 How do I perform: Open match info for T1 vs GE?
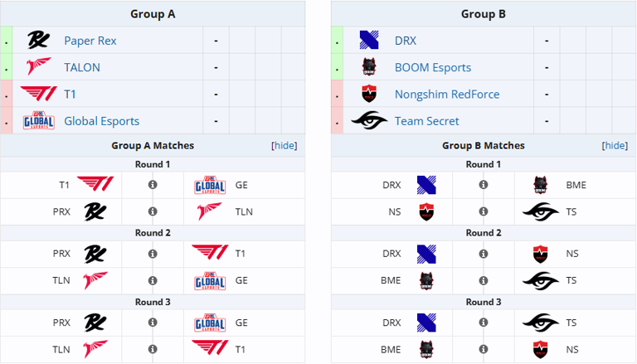tap(153, 185)
